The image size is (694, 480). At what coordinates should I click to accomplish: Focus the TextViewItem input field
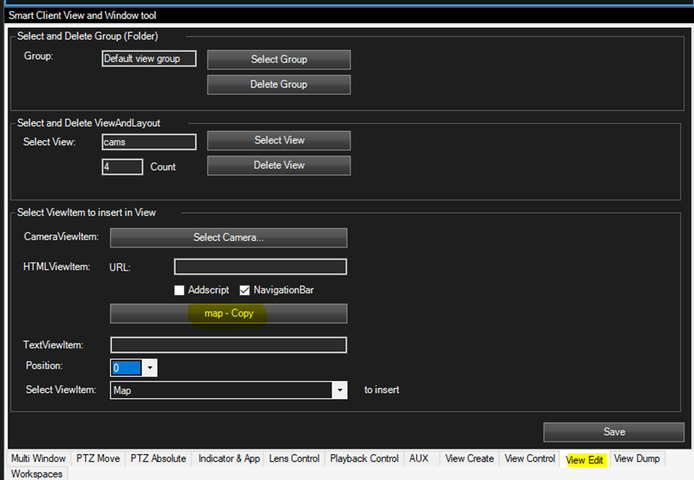(228, 345)
